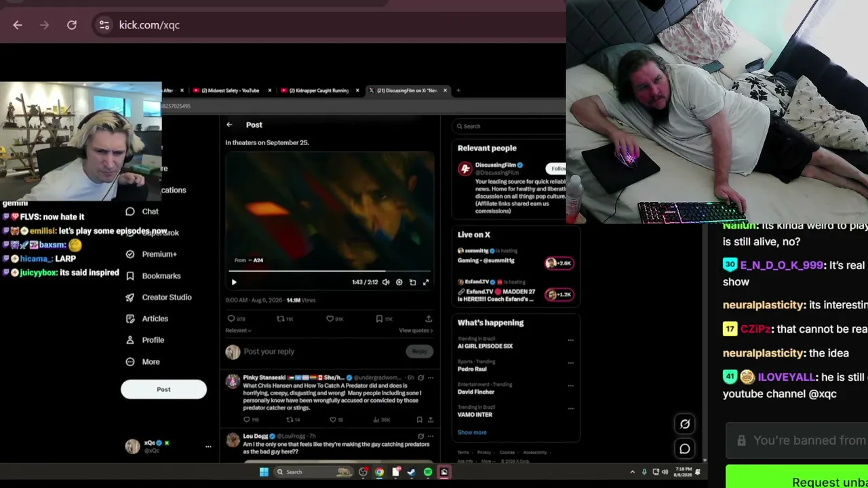Open options for VAMO INTER trend

tap(570, 409)
